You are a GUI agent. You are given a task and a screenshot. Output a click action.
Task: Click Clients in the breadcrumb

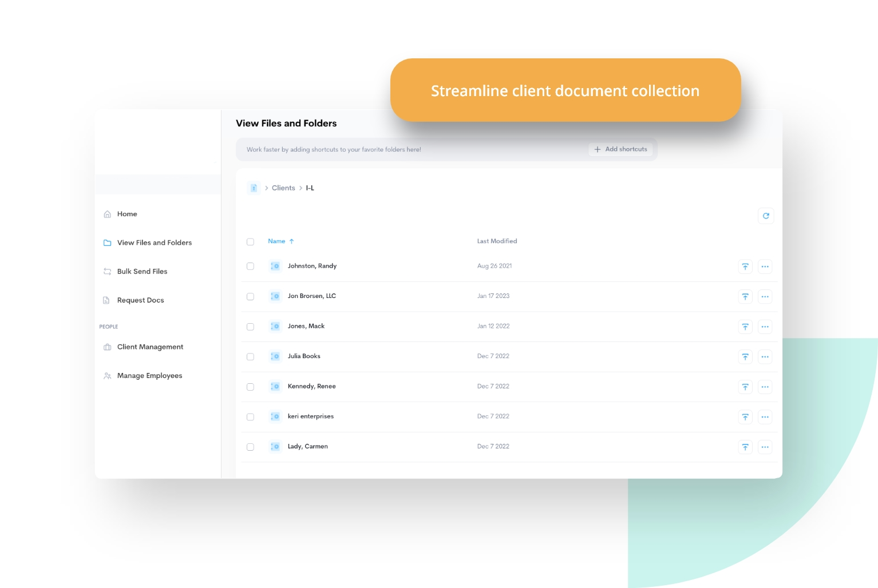283,188
